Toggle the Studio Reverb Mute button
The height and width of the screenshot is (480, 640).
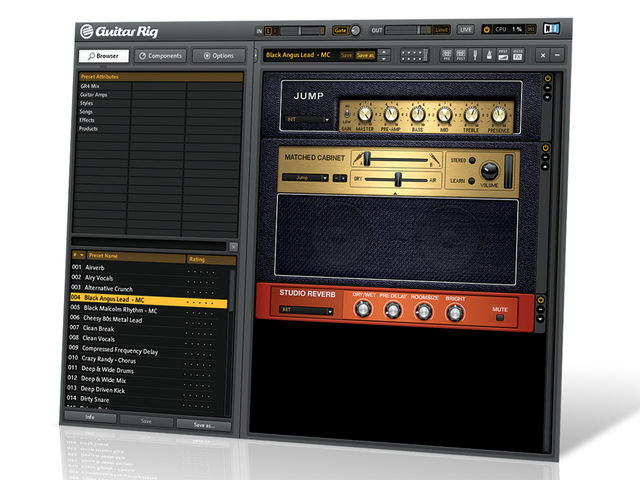[x=500, y=318]
